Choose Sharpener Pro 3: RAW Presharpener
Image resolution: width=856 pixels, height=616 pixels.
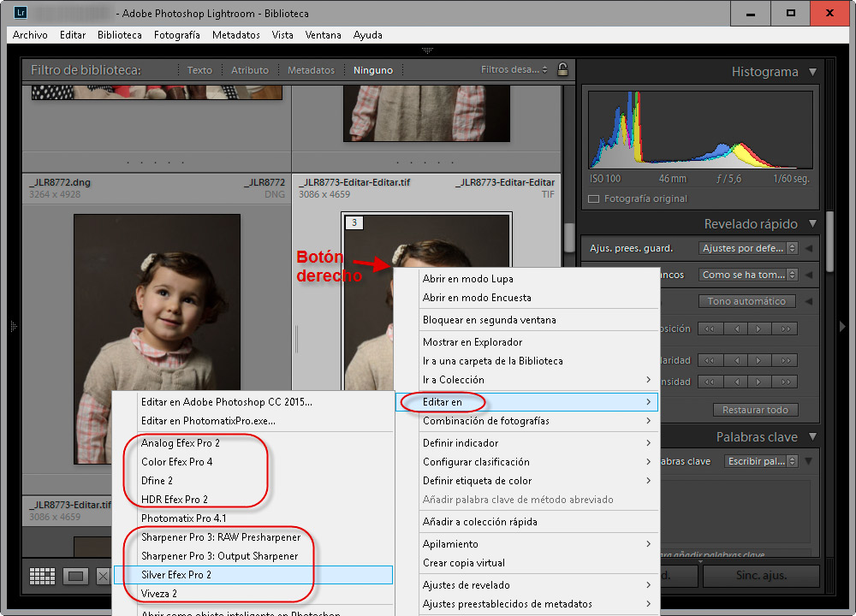pyautogui.click(x=253, y=537)
